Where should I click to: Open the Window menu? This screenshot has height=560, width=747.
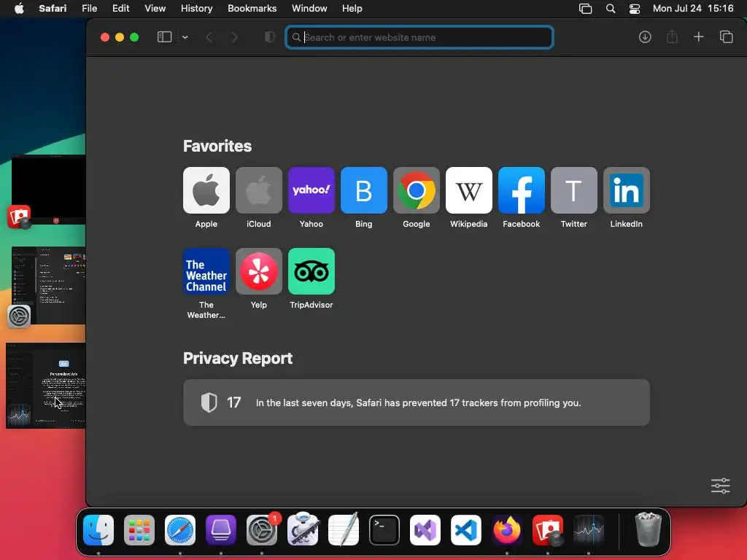pyautogui.click(x=309, y=9)
